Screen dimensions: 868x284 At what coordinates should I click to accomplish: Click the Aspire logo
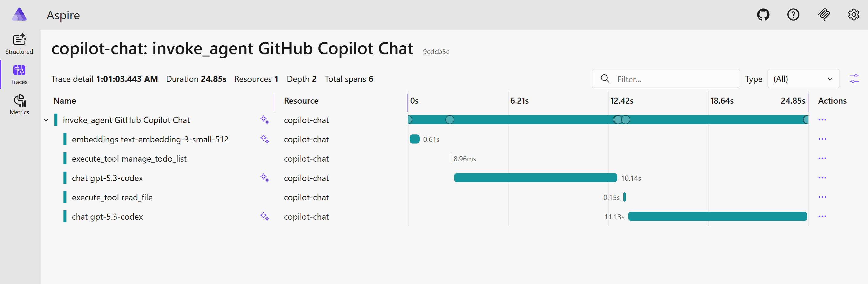[19, 15]
